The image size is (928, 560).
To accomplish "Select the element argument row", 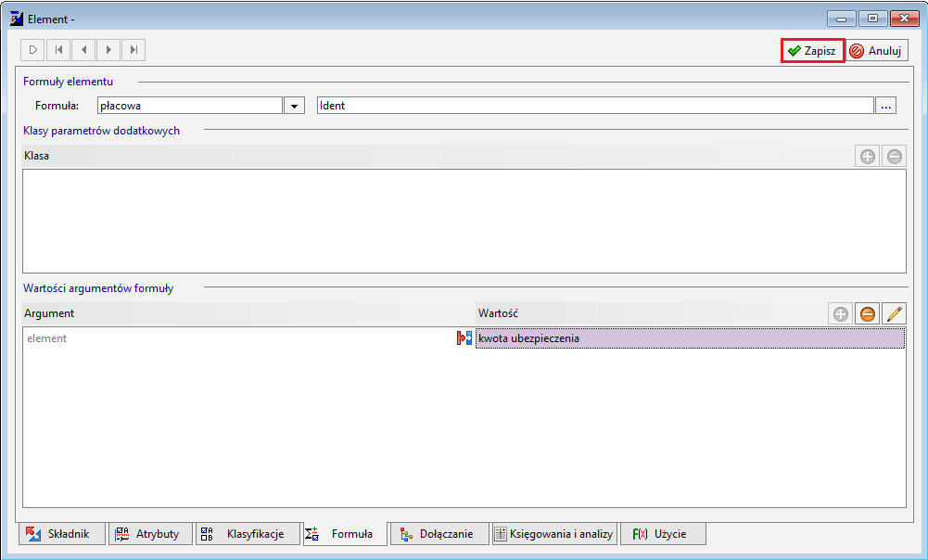I will [x=464, y=338].
